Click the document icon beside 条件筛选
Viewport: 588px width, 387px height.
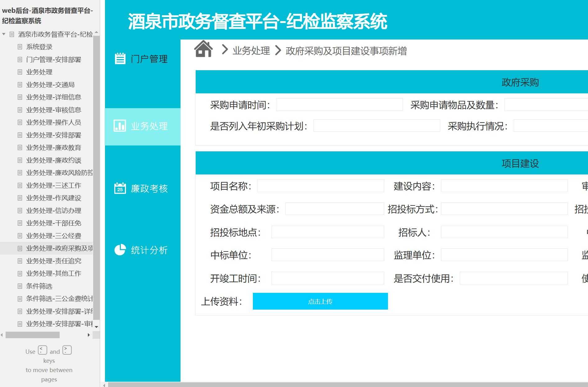coord(20,286)
